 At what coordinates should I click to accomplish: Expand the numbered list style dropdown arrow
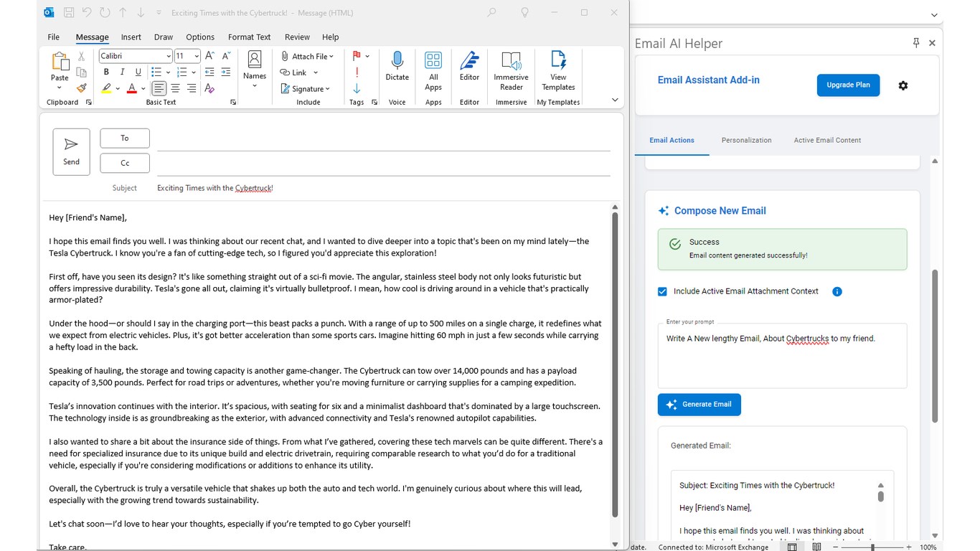(194, 72)
